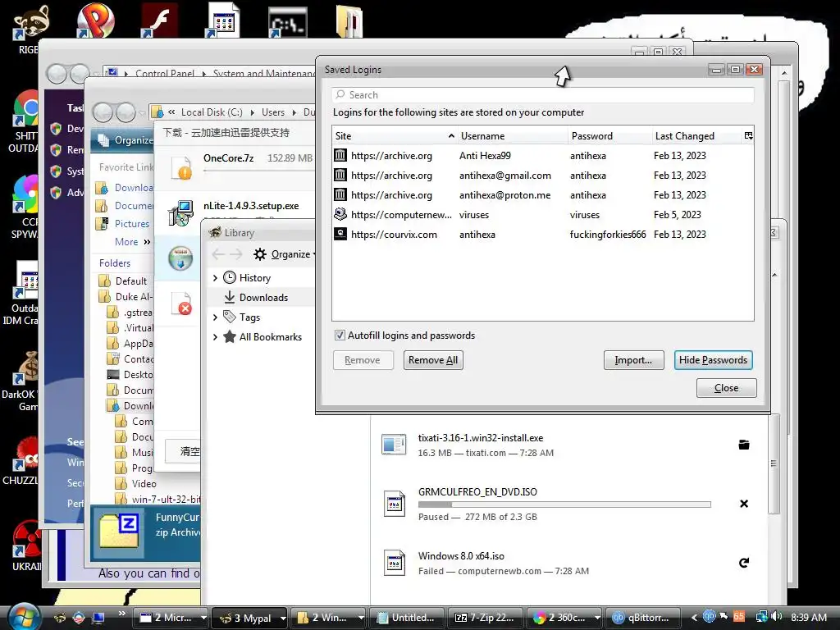Click the Library window scrollbar

click(x=773, y=463)
